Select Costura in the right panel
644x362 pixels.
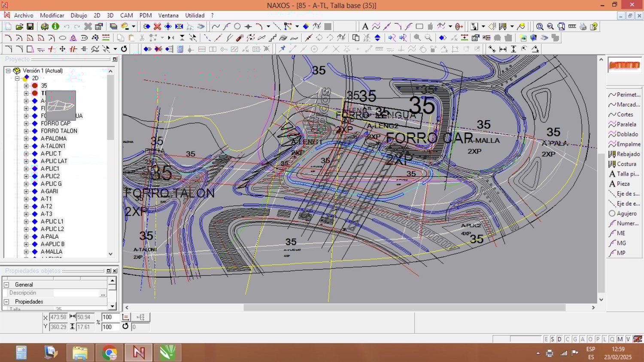click(x=626, y=164)
